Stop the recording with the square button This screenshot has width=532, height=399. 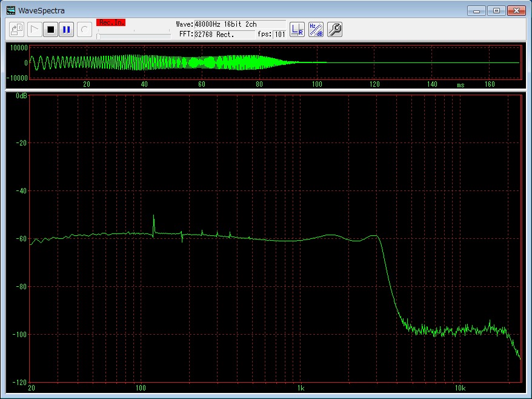(51, 29)
